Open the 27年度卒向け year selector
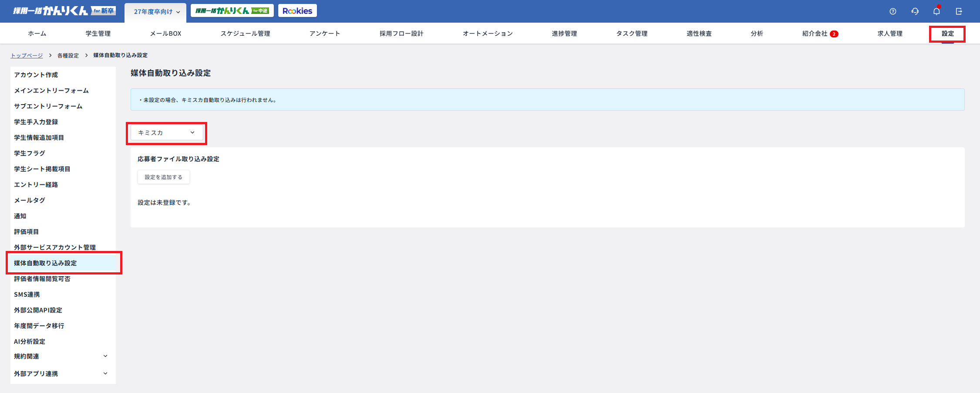Image resolution: width=980 pixels, height=393 pixels. tap(155, 12)
